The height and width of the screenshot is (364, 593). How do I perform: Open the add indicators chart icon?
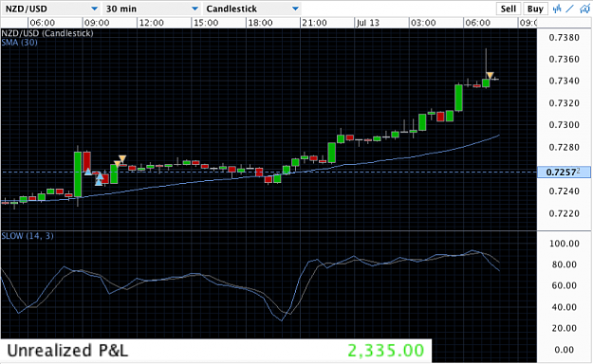(584, 9)
